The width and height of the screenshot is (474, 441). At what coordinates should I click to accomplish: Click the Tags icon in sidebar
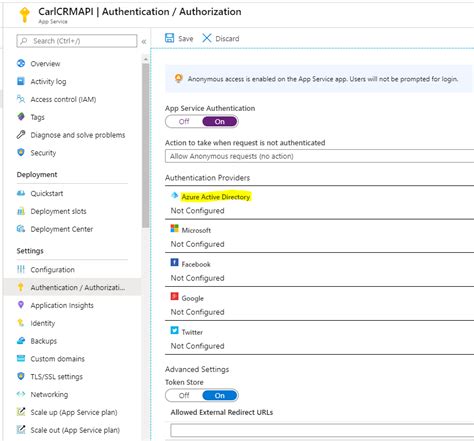21,117
